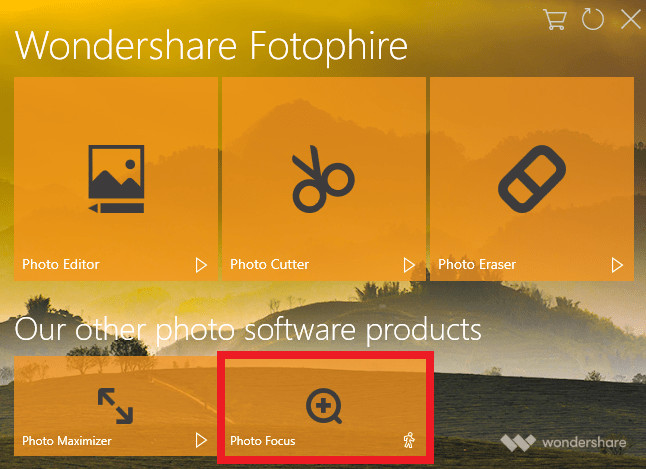Click the Photo Focus magnifier icon
Image resolution: width=646 pixels, height=469 pixels.
click(x=324, y=406)
